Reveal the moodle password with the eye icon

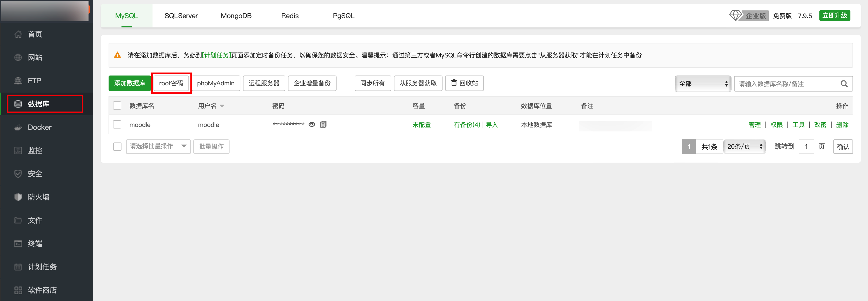[312, 125]
